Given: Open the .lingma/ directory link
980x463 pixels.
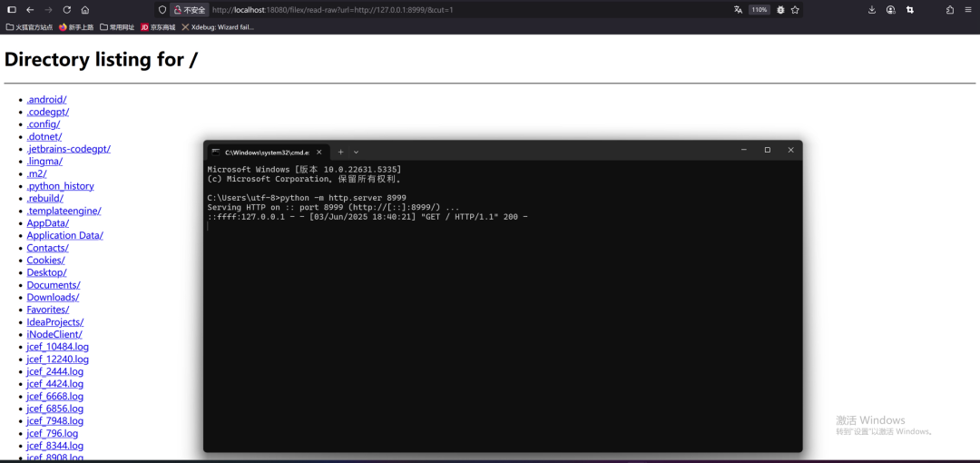Looking at the screenshot, I should coord(44,162).
